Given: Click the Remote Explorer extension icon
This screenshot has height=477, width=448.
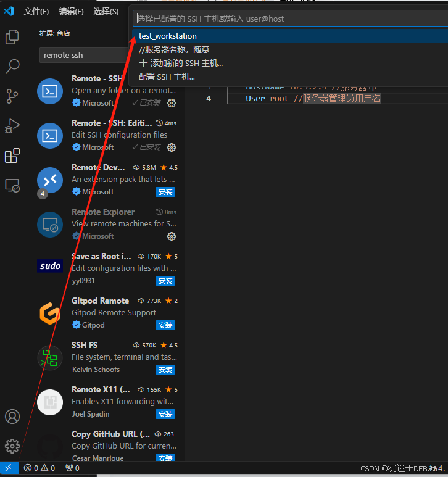Looking at the screenshot, I should [50, 225].
